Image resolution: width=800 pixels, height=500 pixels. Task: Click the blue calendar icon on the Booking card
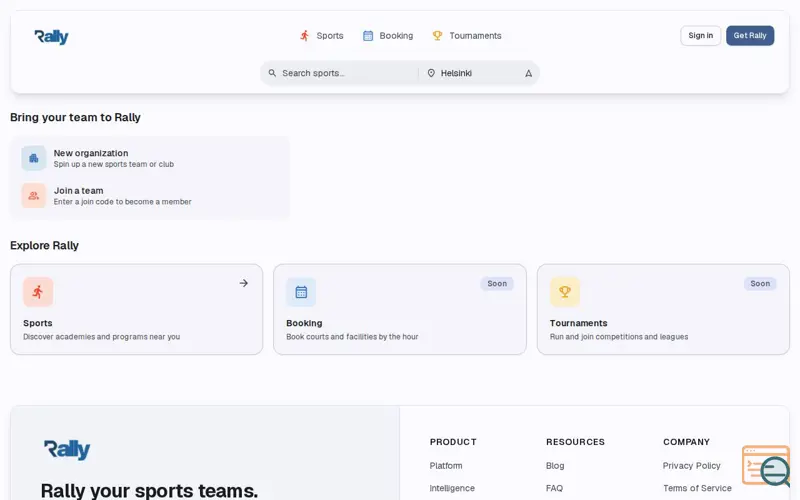[301, 292]
